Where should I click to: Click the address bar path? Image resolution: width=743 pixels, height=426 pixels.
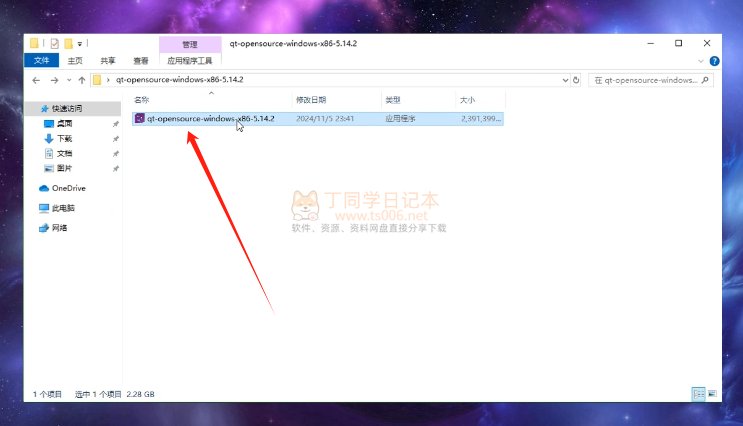click(x=180, y=80)
